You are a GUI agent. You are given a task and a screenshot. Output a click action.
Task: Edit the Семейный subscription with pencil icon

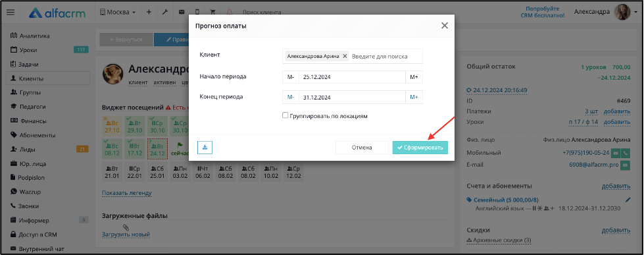click(x=628, y=200)
